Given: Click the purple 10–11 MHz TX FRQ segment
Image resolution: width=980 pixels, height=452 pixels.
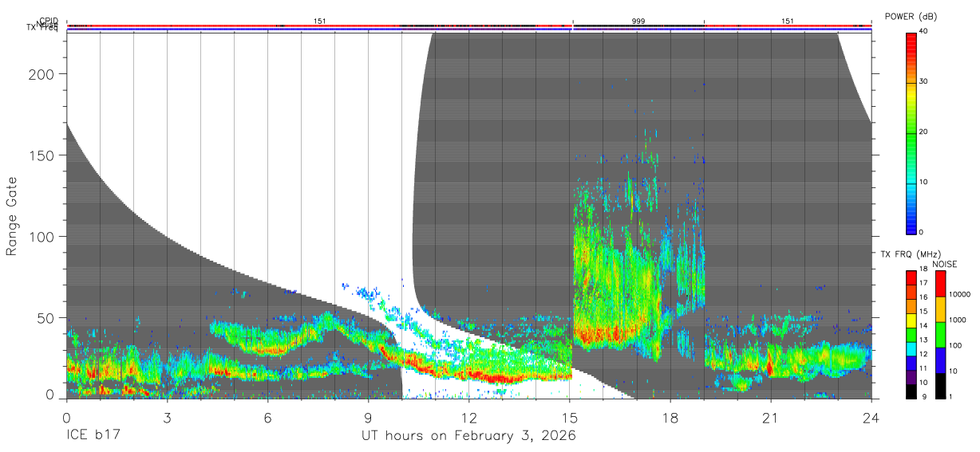Looking at the screenshot, I should (911, 377).
